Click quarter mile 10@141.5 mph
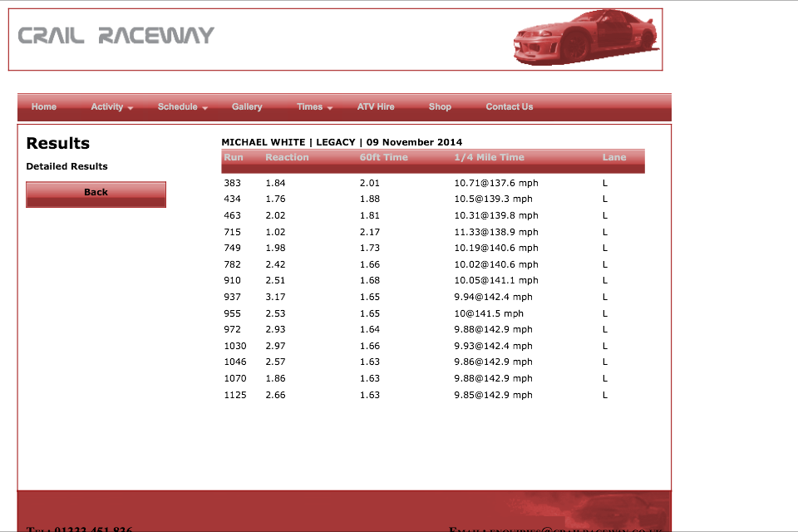 [x=489, y=313]
